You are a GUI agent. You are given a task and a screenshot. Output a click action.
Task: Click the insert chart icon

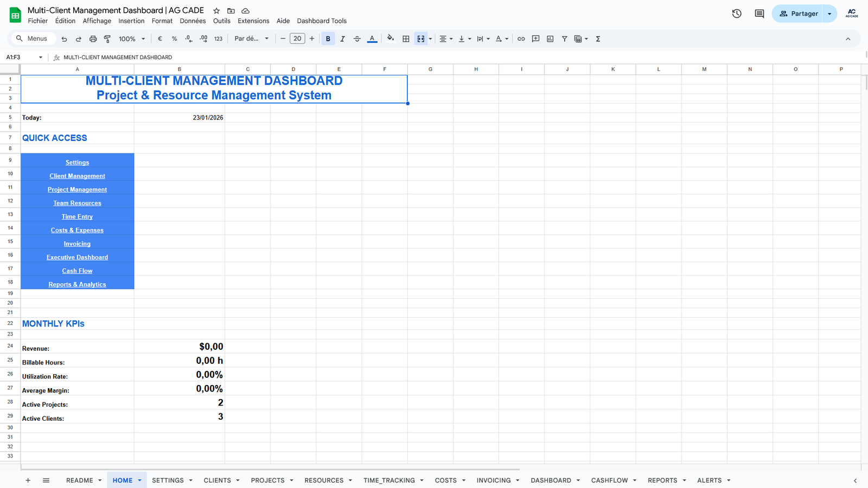[x=550, y=39]
